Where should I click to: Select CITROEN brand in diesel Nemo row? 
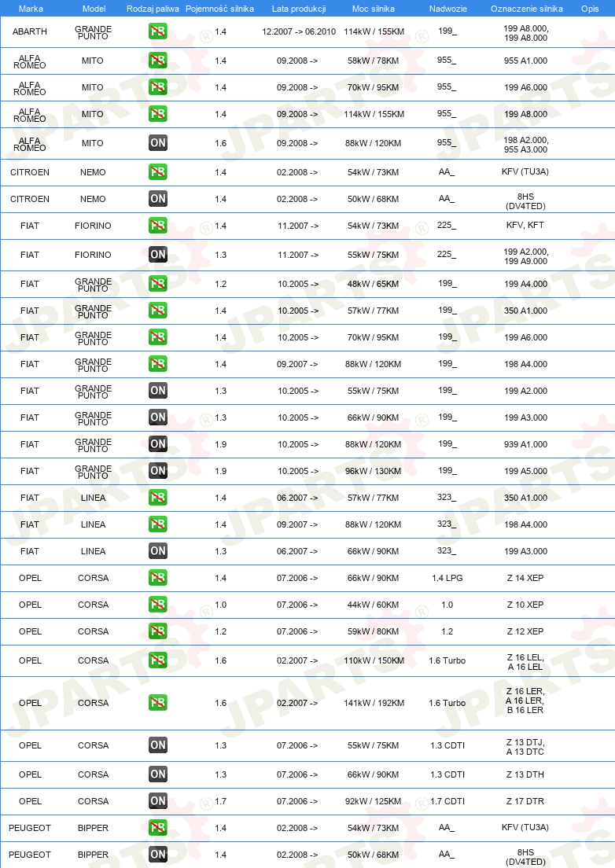[x=30, y=199]
